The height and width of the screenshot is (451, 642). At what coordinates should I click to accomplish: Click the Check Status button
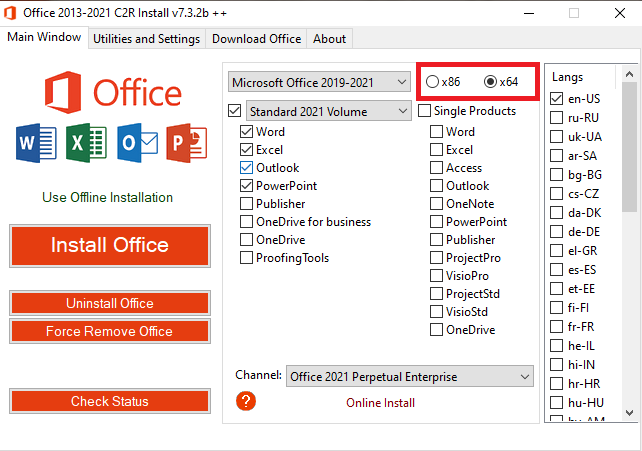tap(110, 402)
